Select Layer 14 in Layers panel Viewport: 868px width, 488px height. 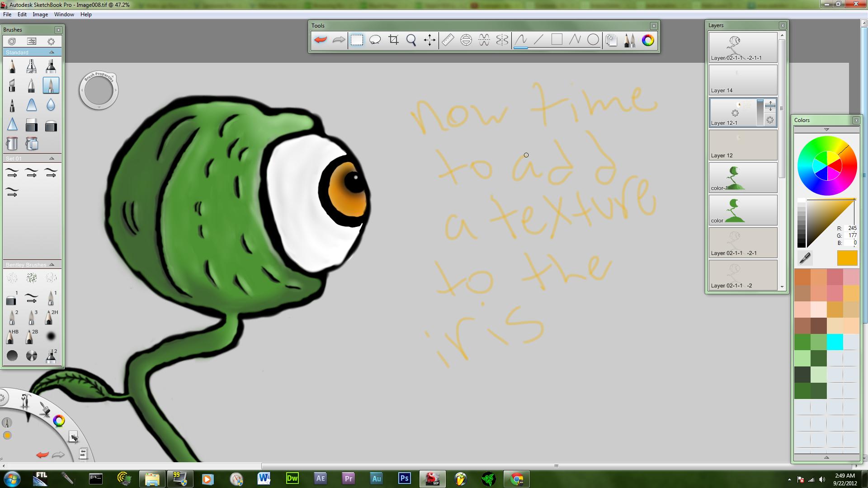pyautogui.click(x=743, y=80)
